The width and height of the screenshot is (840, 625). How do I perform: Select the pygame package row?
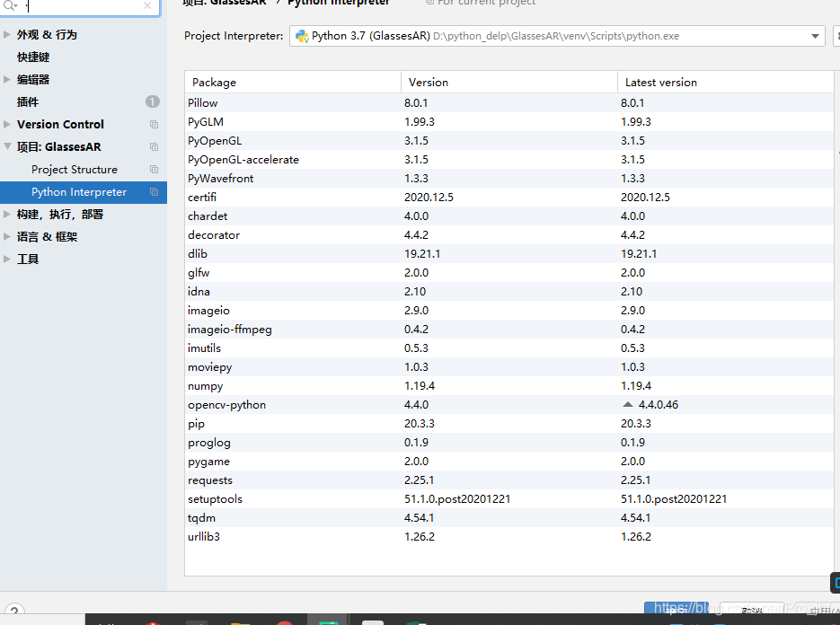tap(509, 462)
